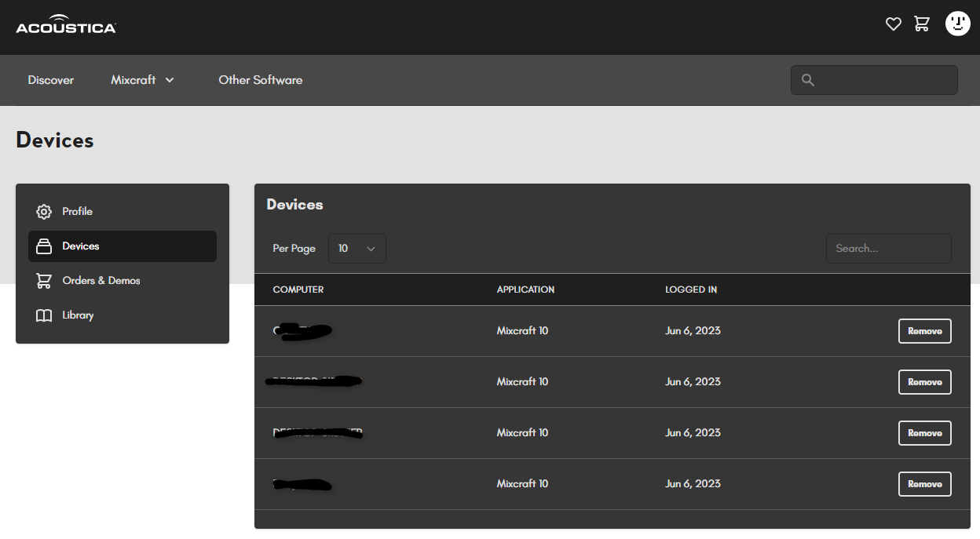The image size is (980, 539).
Task: Open the Other Software menu item
Action: 261,80
